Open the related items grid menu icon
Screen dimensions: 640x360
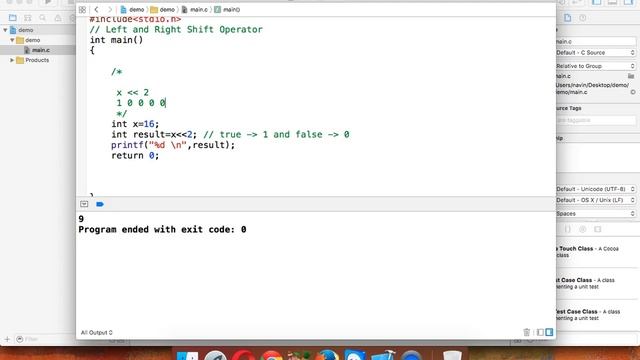pos(82,10)
